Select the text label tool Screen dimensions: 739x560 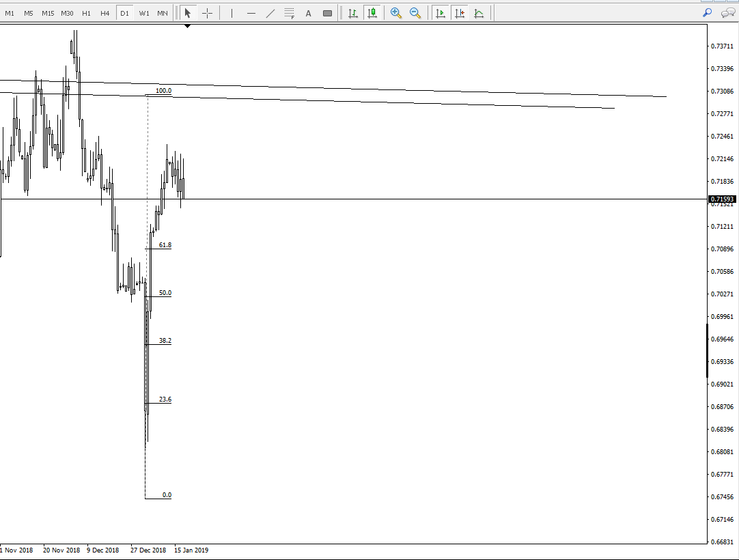click(327, 13)
